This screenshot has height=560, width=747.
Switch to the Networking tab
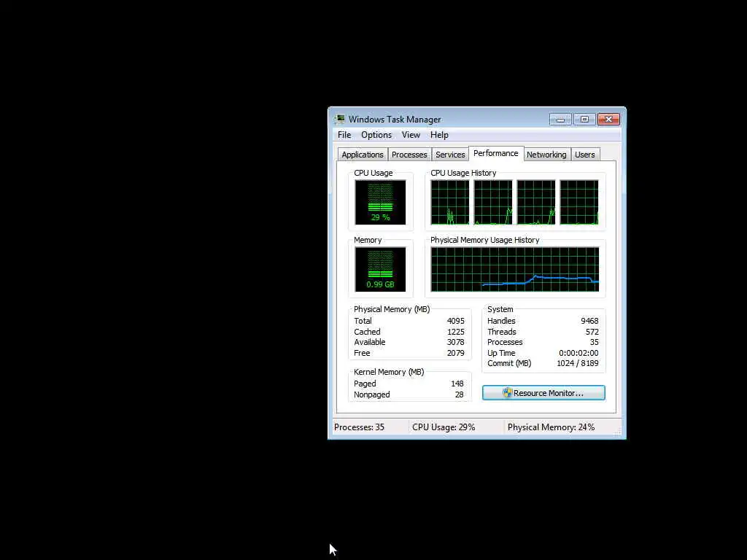546,155
